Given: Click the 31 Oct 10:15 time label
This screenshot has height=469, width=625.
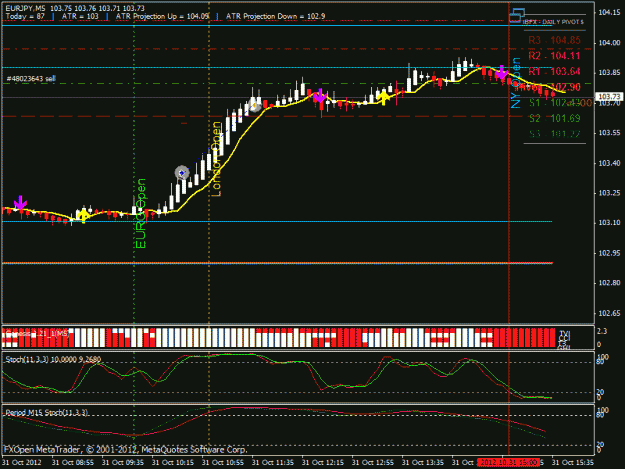Looking at the screenshot, I should tap(173, 462).
